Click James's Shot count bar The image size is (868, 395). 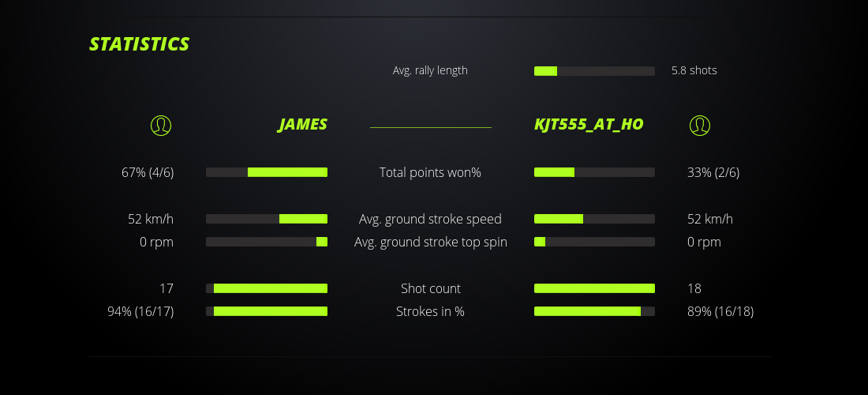coord(267,288)
